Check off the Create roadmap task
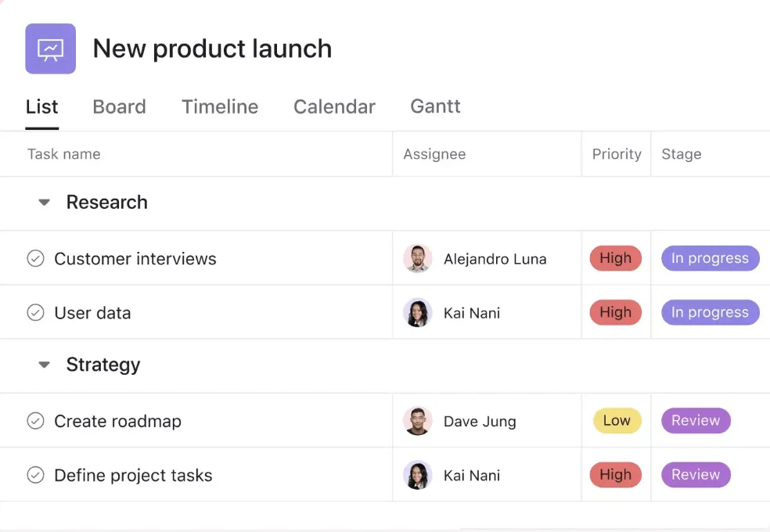 coord(35,421)
